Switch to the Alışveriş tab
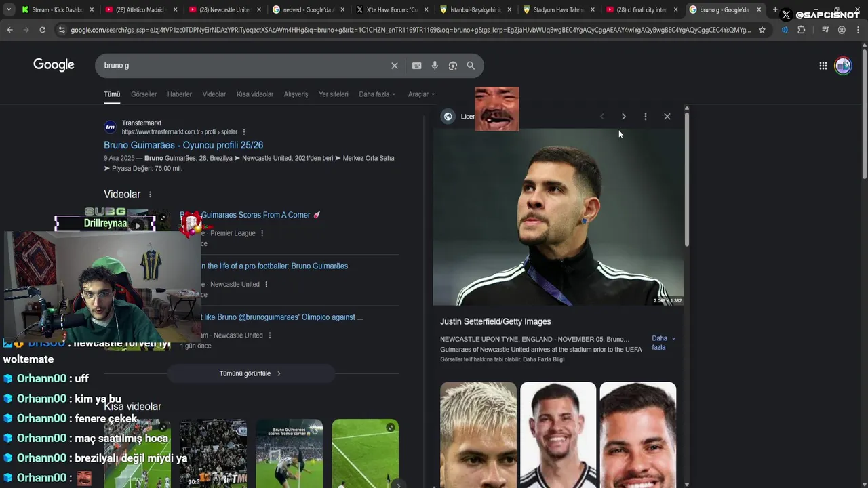The width and height of the screenshot is (868, 488). 296,94
